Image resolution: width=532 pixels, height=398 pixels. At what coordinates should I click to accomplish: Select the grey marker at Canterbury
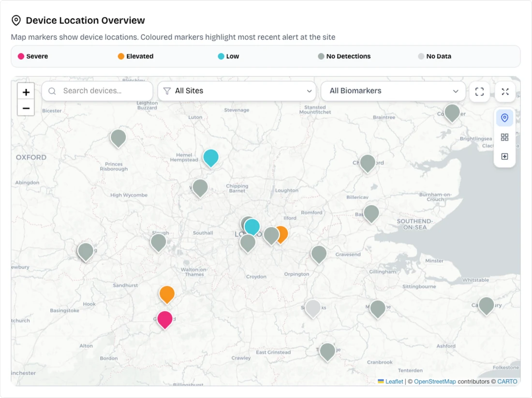[x=486, y=306]
